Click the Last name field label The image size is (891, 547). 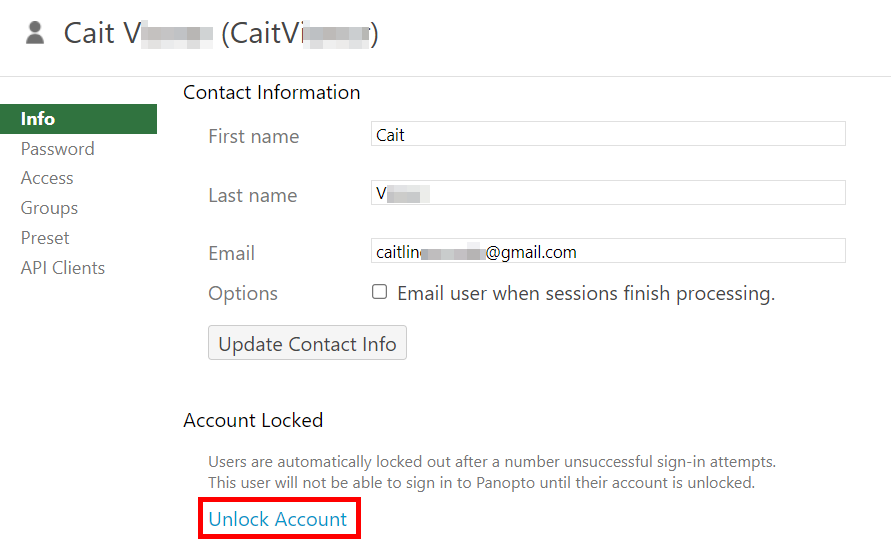[252, 196]
